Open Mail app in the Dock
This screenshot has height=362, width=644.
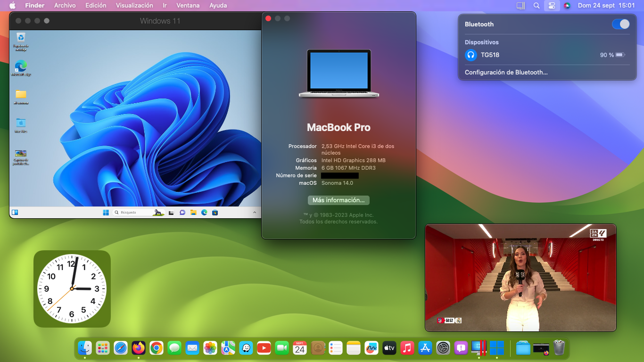[192, 348]
